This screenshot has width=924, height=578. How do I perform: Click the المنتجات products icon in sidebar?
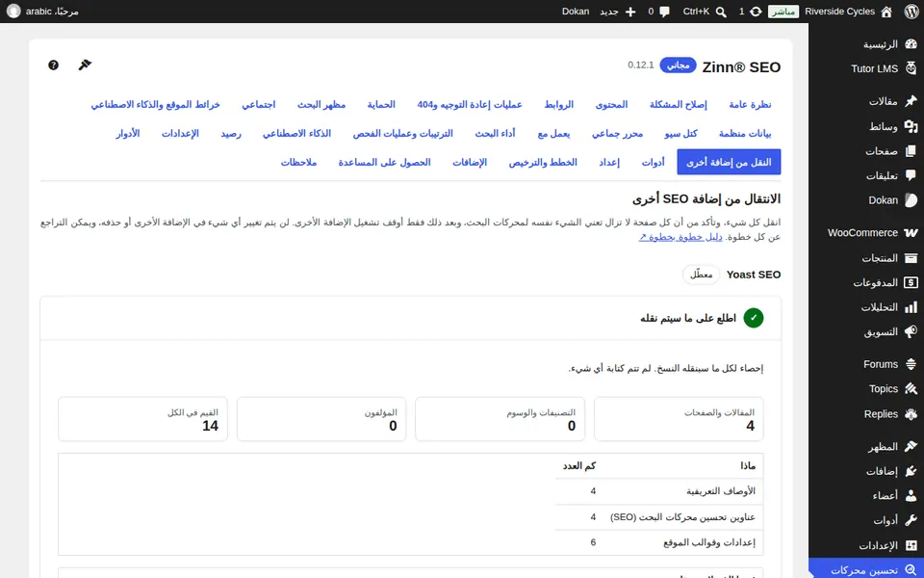[x=911, y=258]
